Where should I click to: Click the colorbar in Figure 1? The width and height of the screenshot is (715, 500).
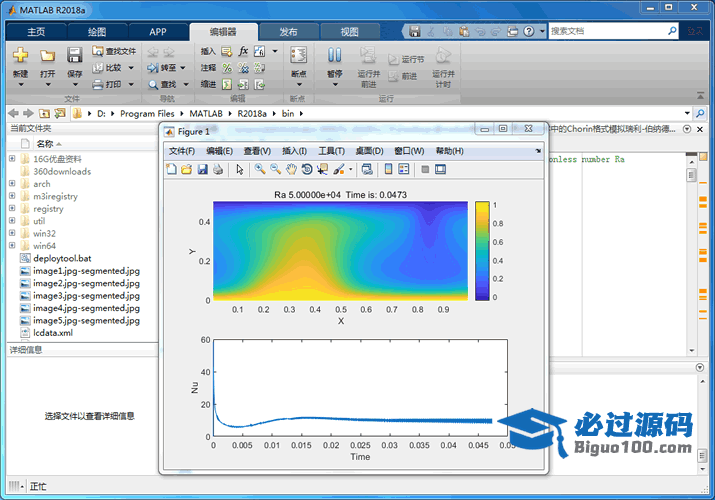[482, 251]
